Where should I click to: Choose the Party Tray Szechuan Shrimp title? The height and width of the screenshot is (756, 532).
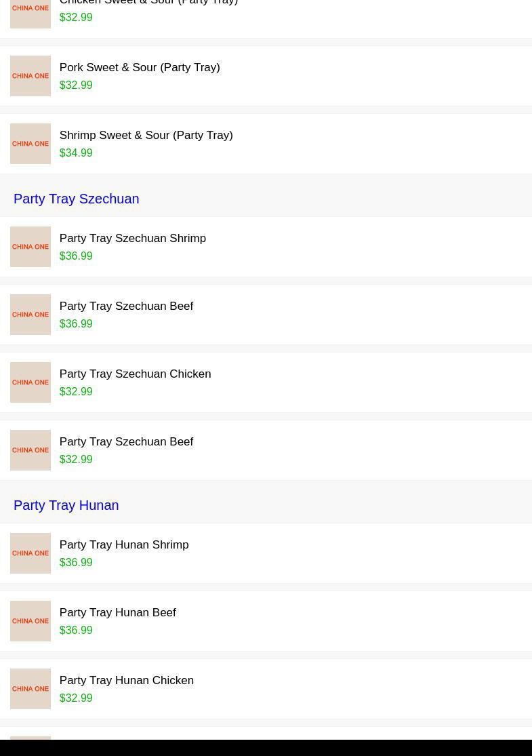pos(133,239)
